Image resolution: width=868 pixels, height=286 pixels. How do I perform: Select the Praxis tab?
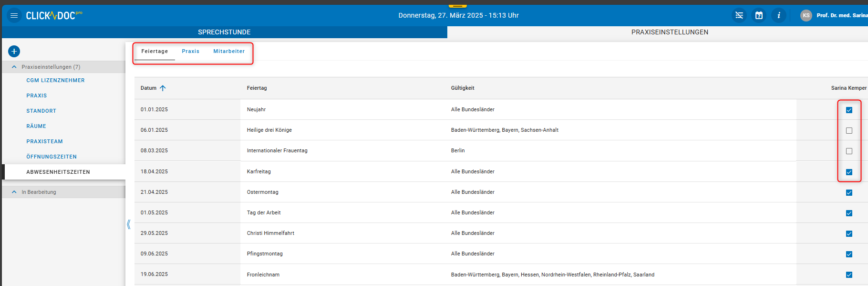tap(190, 51)
